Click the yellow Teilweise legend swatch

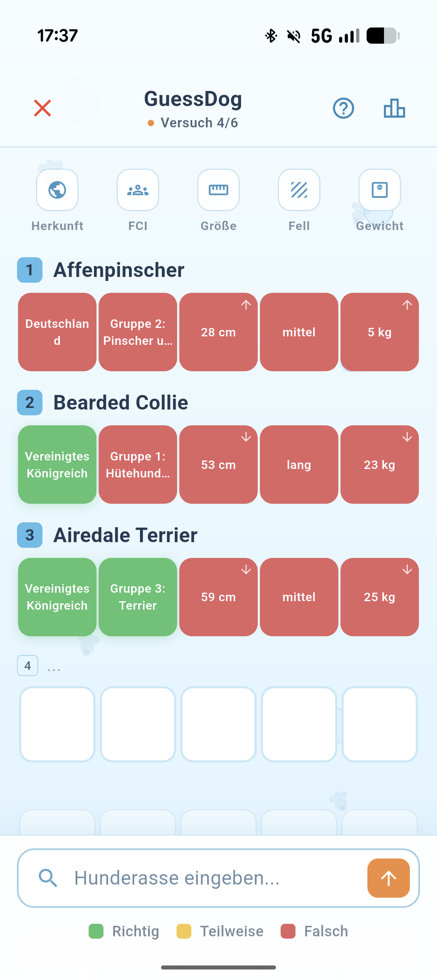pyautogui.click(x=184, y=931)
